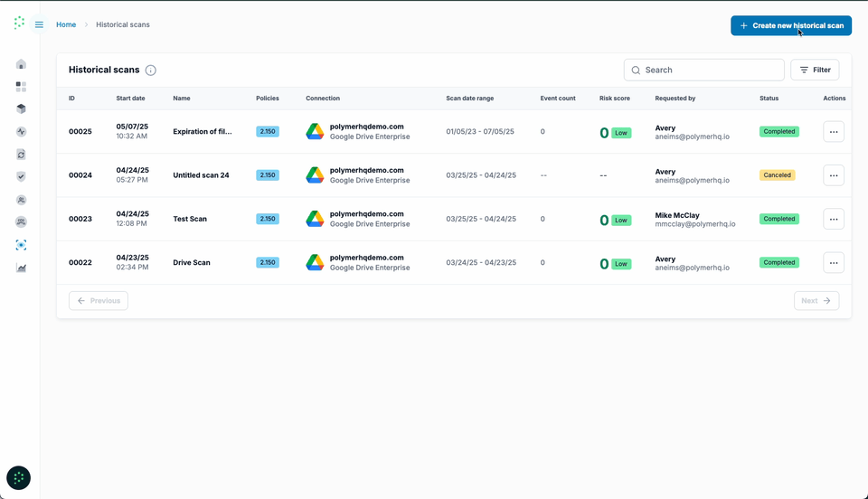
Task: Click Completed status for scan 00025
Action: coord(778,132)
